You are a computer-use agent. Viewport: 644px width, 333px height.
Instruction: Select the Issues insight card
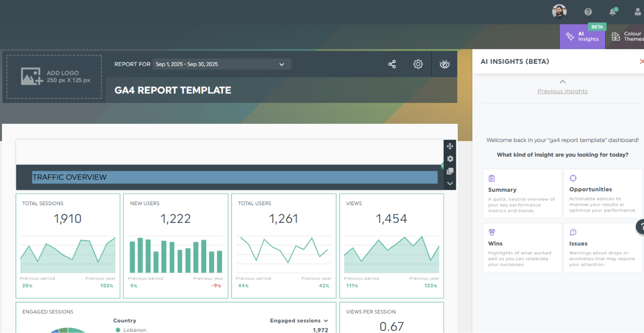pyautogui.click(x=603, y=247)
